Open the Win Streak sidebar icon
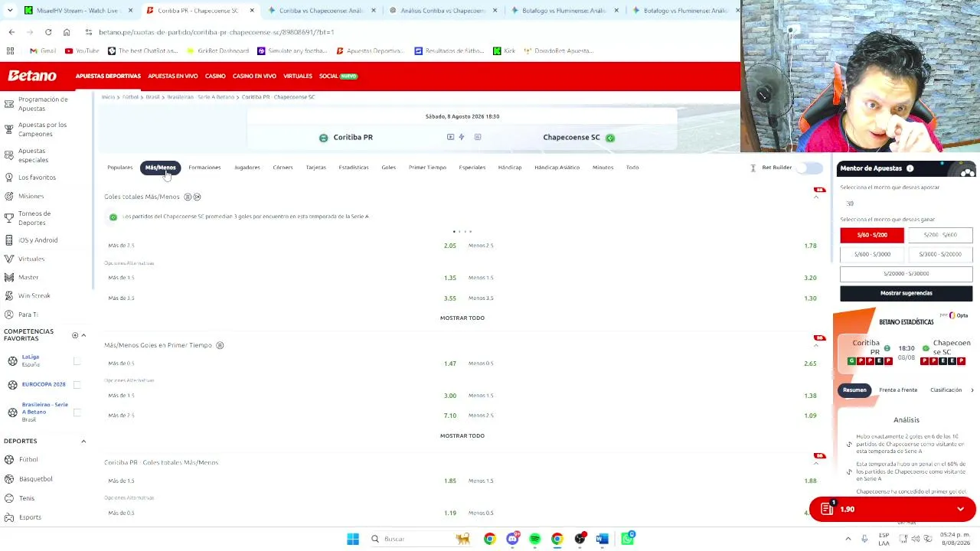980x551 pixels. 9,295
